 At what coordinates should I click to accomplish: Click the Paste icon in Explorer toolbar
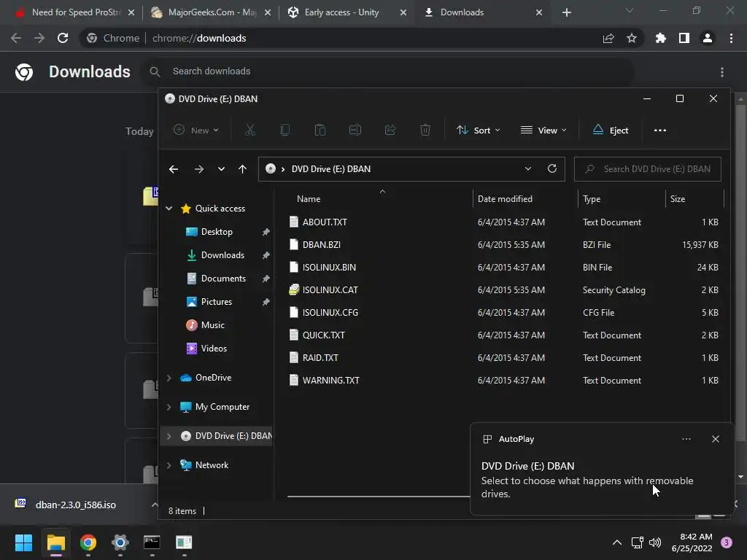[x=320, y=130]
